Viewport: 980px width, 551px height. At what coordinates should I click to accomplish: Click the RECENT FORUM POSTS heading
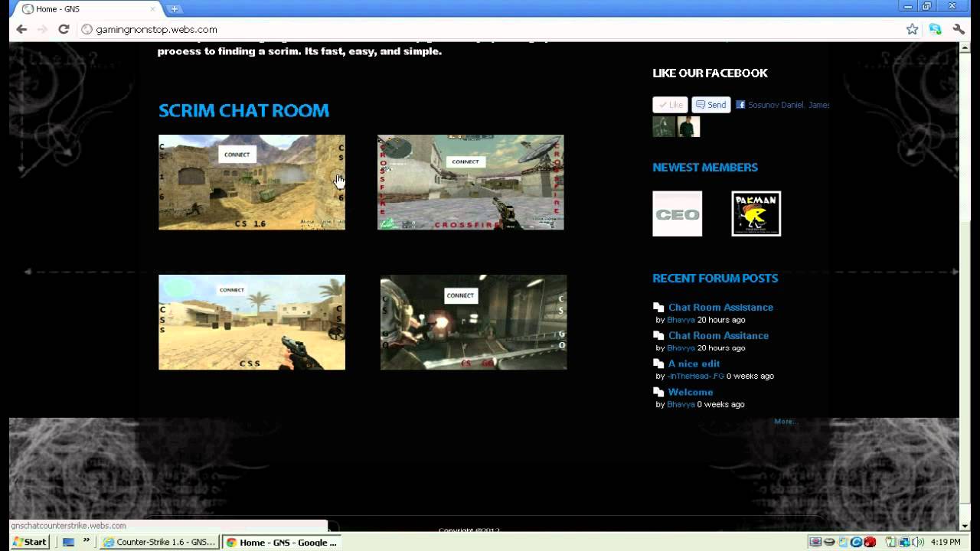pyautogui.click(x=715, y=279)
